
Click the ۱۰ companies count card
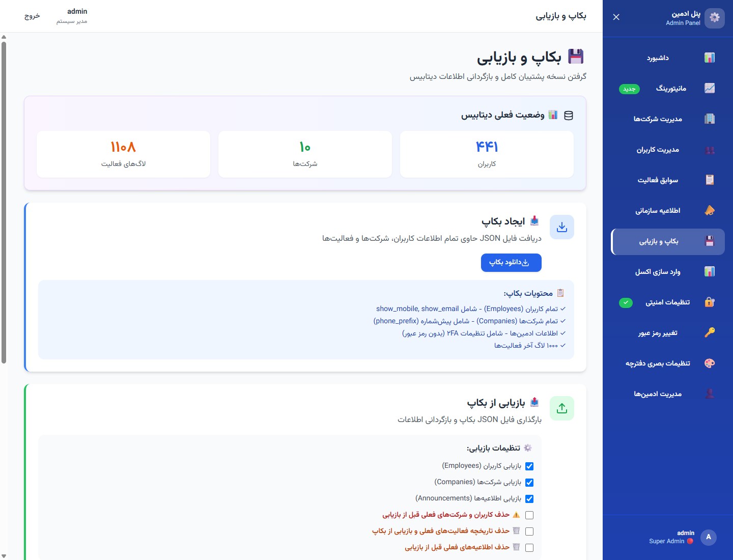[305, 154]
